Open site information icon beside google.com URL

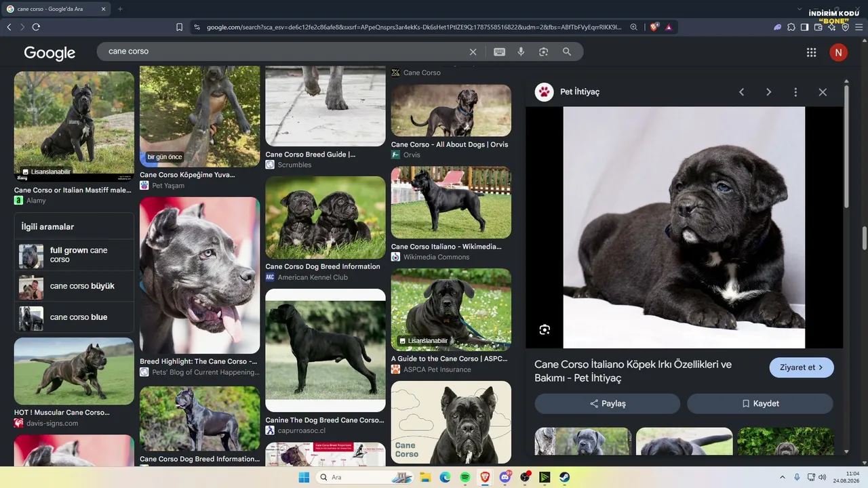[x=197, y=27]
